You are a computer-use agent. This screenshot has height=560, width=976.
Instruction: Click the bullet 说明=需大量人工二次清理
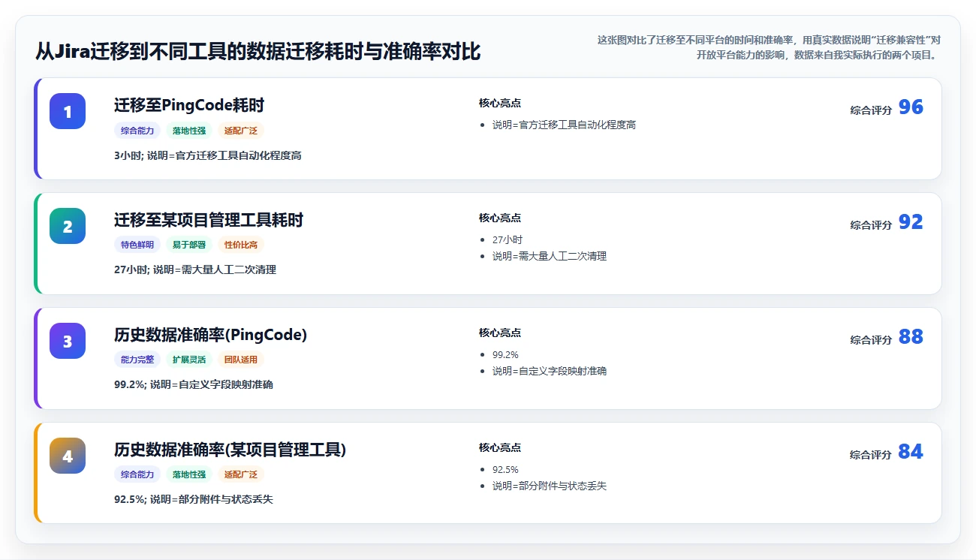[550, 256]
